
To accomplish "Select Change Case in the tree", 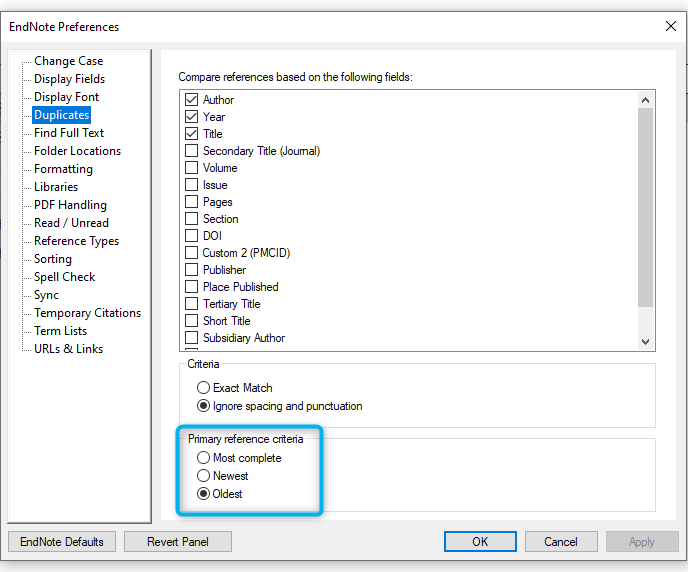I will pyautogui.click(x=68, y=61).
